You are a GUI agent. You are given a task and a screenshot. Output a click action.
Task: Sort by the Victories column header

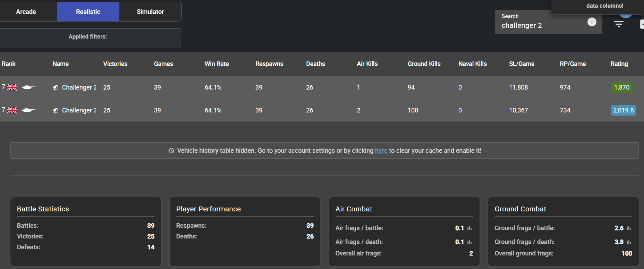(115, 64)
